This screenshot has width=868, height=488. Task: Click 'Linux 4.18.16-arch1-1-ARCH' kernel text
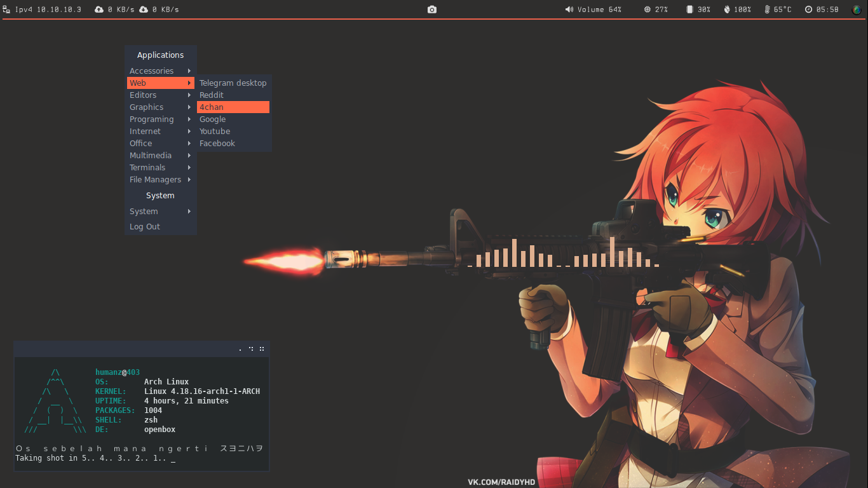[202, 391]
